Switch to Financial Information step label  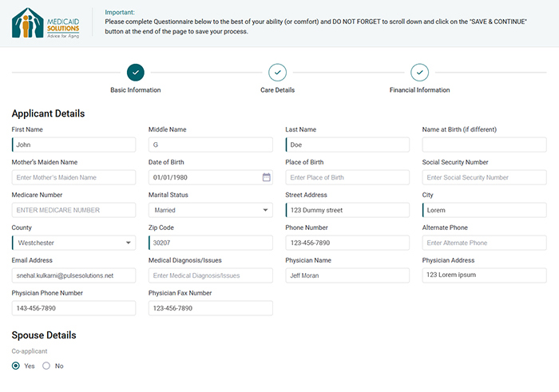click(419, 90)
